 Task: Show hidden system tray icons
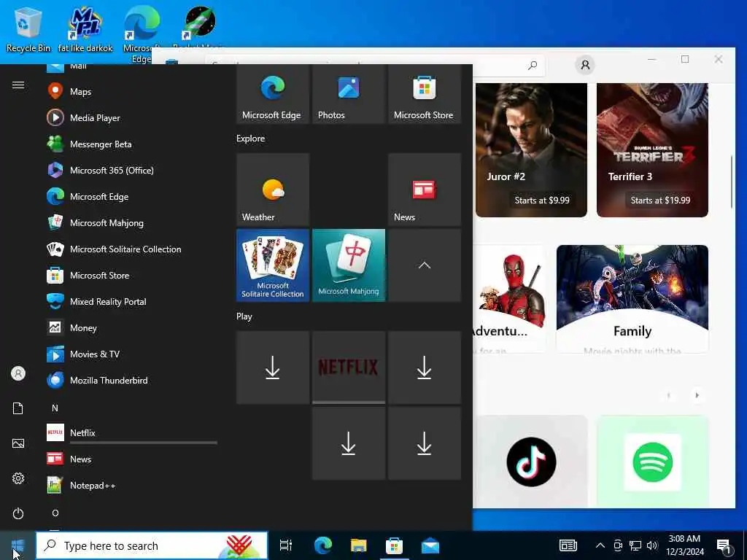600,545
